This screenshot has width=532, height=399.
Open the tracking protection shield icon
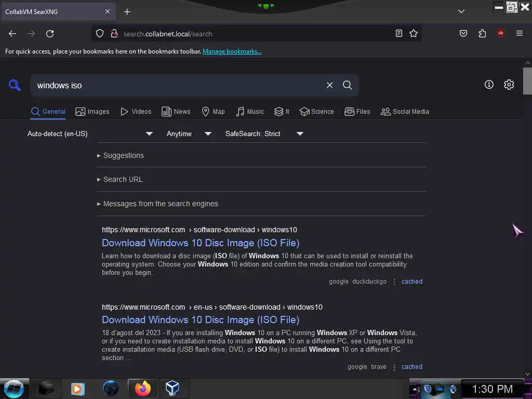(99, 34)
